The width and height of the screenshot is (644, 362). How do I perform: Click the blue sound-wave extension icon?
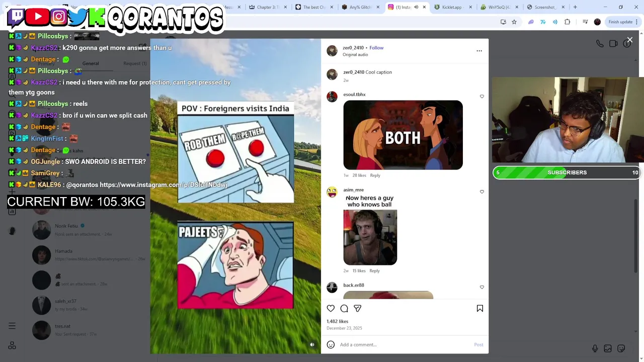555,22
